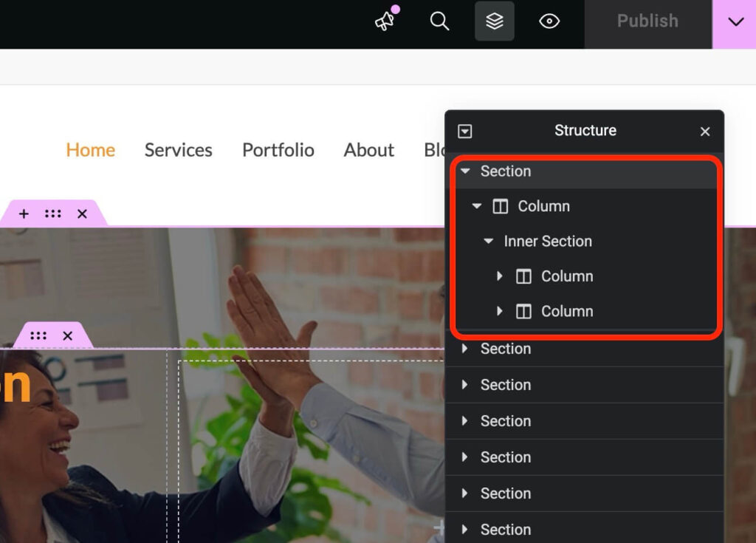Delete section with the X icon
This screenshot has width=756, height=543.
82,214
